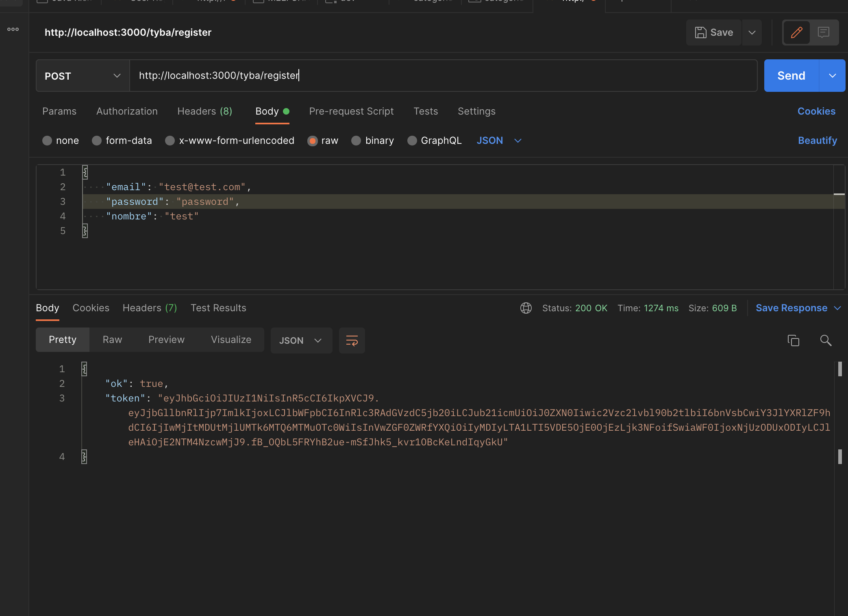848x616 pixels.
Task: Open the Test Results tab
Action: [218, 308]
